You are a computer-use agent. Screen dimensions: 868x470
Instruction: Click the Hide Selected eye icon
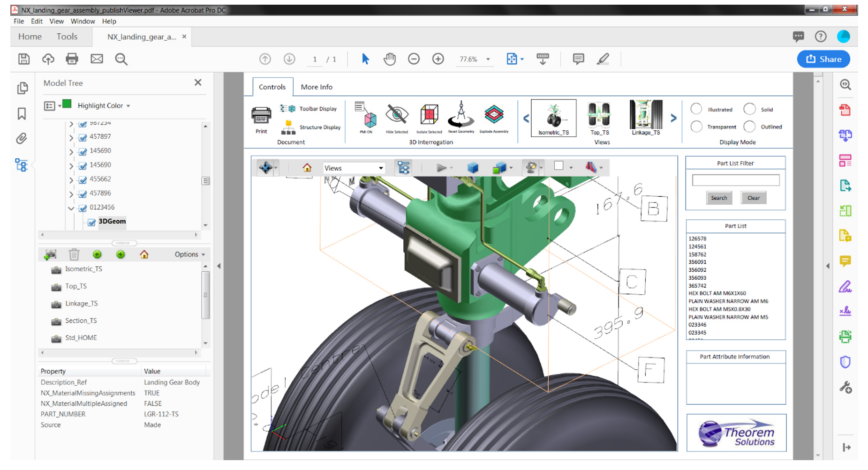tap(397, 115)
